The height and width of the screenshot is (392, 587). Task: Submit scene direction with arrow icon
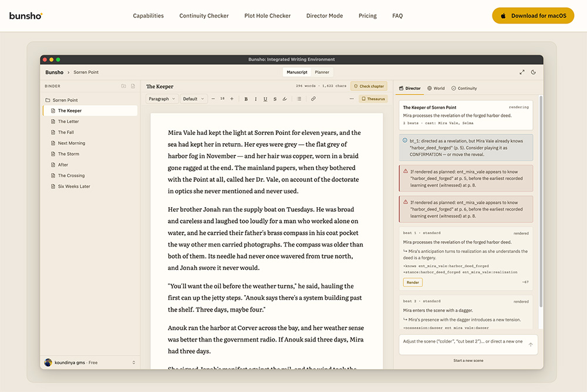(x=531, y=344)
